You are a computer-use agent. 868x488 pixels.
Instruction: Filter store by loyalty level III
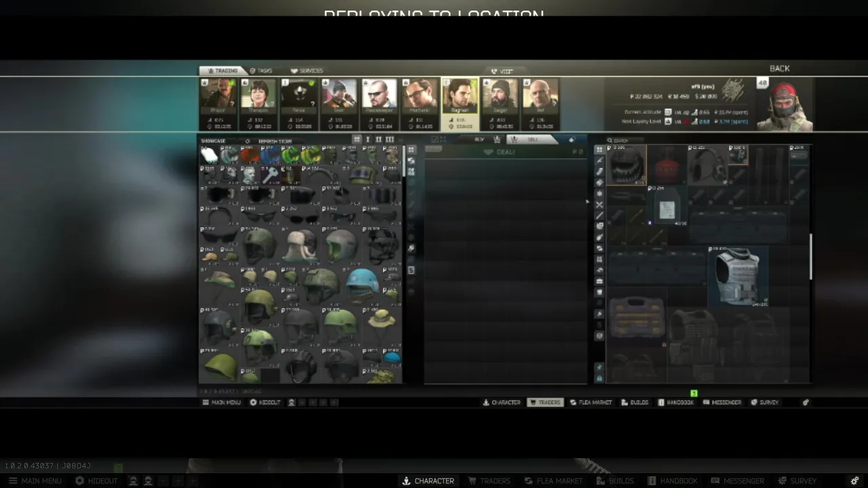pos(389,140)
